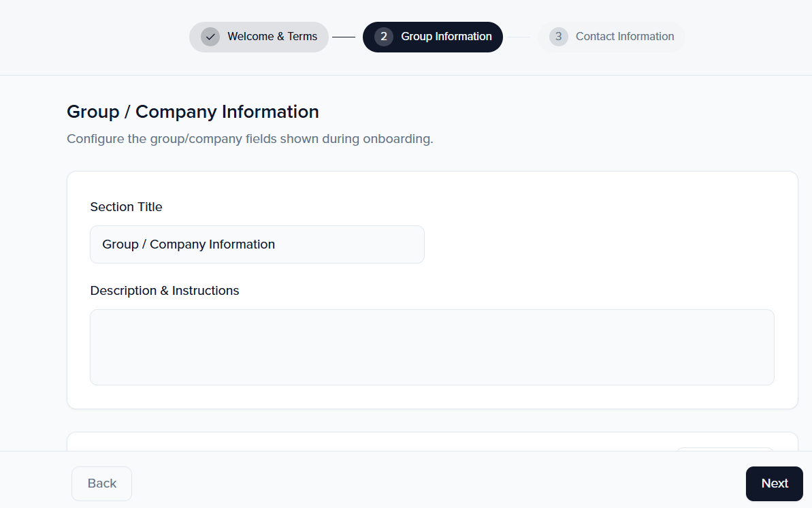Click the 'Configure the group/company fields' subtitle text

[250, 139]
